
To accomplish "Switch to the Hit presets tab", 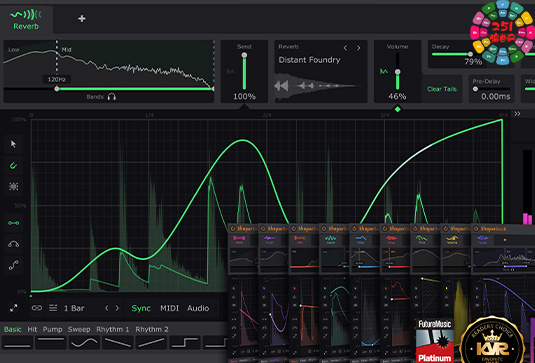I will click(x=32, y=329).
